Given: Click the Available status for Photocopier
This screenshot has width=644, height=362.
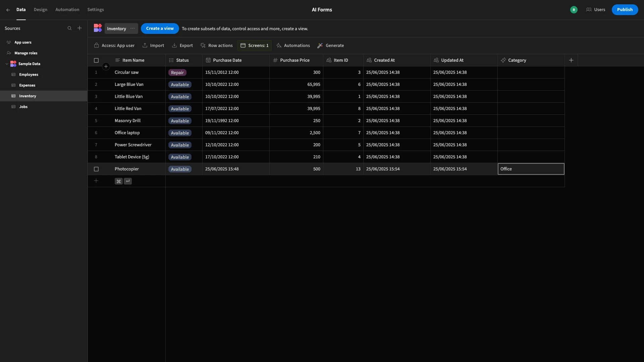Looking at the screenshot, I should tap(180, 169).
